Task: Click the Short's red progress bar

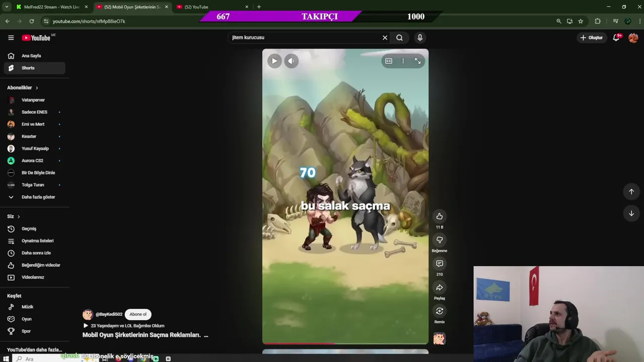Action: [x=298, y=343]
